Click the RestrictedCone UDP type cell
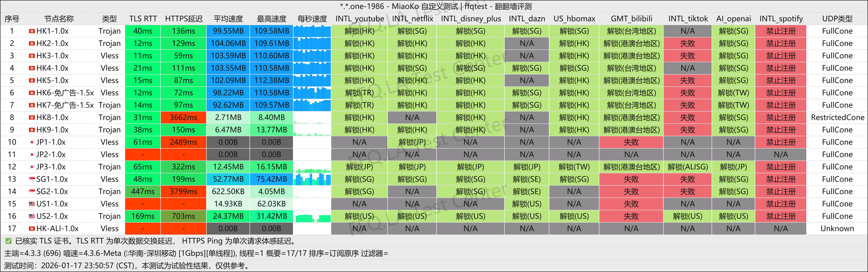 (837, 118)
